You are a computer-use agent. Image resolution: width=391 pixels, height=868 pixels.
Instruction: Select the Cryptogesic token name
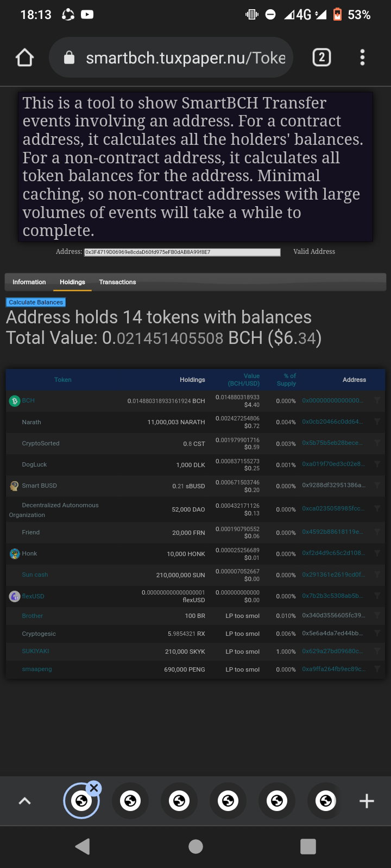click(x=39, y=634)
